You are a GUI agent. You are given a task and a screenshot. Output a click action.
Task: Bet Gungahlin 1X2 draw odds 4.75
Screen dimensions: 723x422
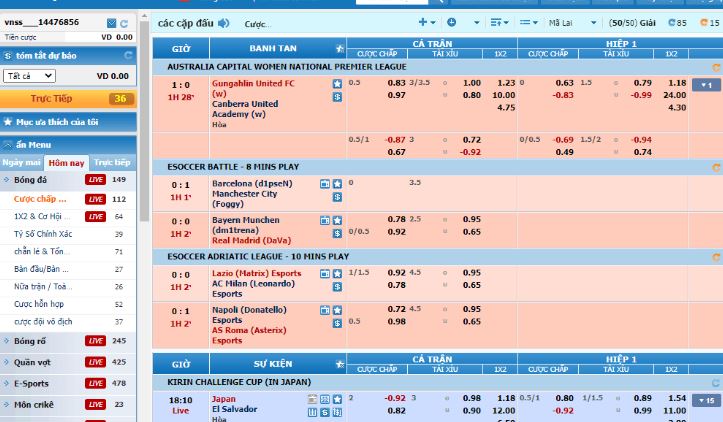pos(506,108)
